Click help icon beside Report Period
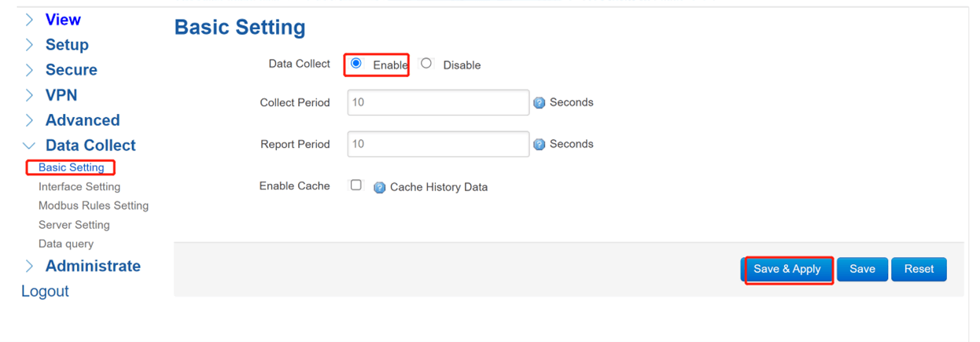The height and width of the screenshot is (342, 980). (540, 145)
